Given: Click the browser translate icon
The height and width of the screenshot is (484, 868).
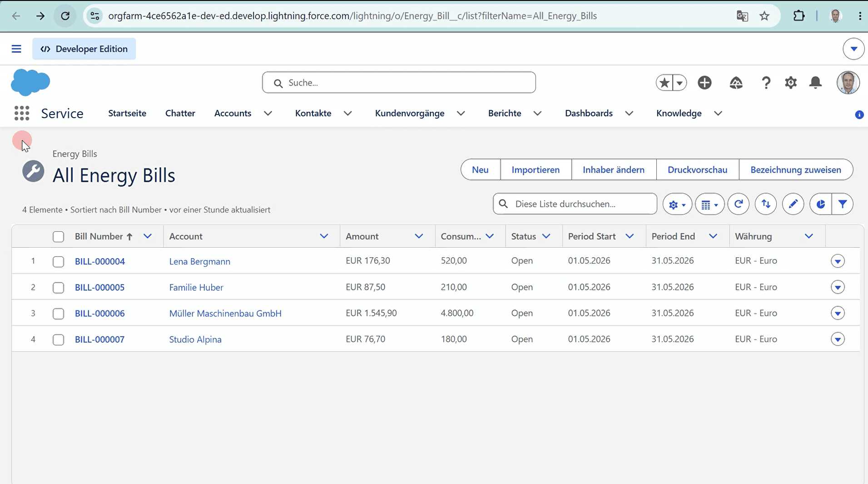Looking at the screenshot, I should pos(742,16).
